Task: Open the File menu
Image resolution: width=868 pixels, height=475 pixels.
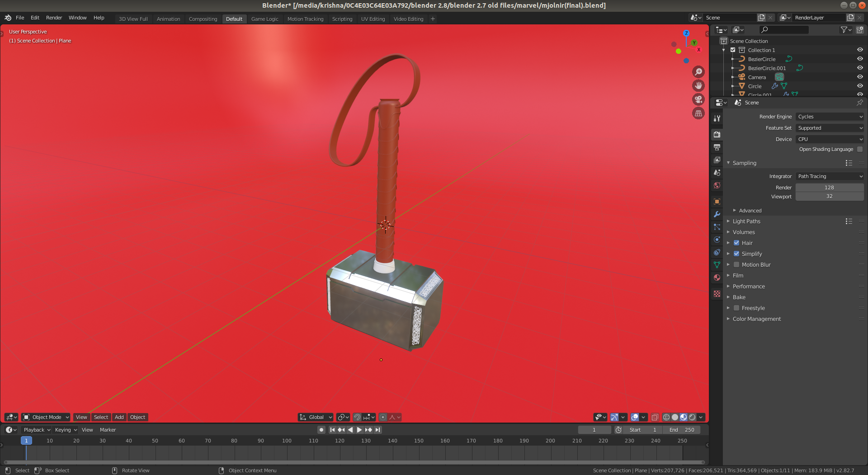Action: (x=20, y=18)
